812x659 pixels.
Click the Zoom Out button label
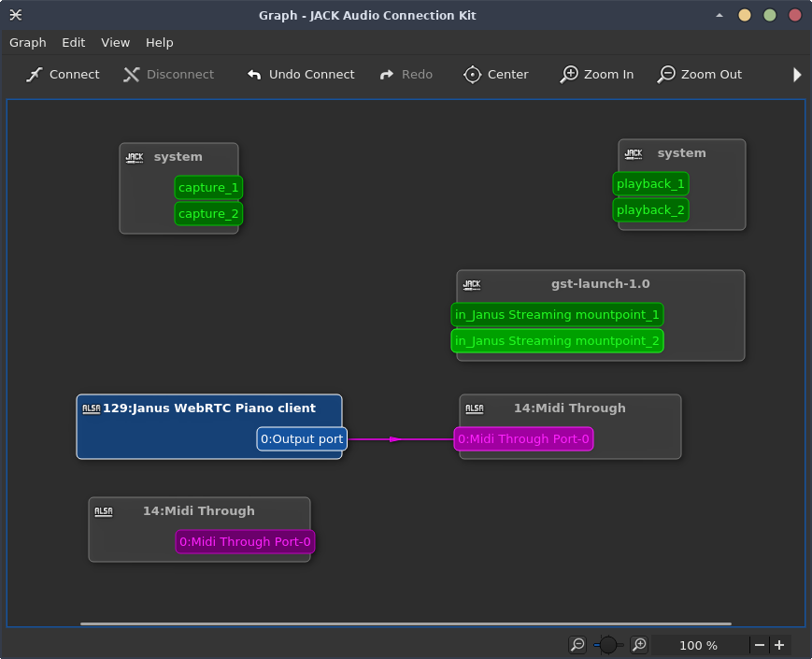click(711, 75)
